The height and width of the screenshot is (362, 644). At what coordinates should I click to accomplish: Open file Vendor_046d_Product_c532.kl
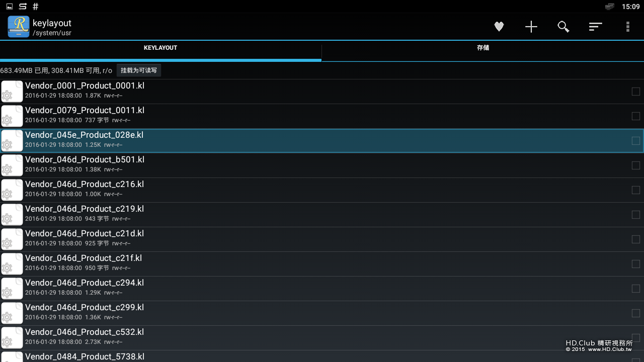tap(322, 338)
